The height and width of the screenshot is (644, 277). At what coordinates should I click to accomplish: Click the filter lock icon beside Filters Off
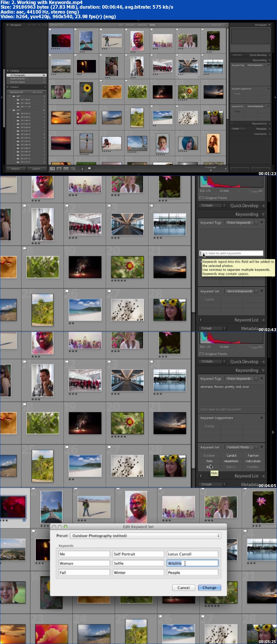226,25
